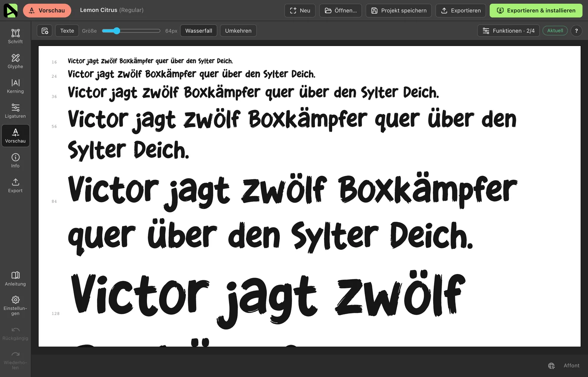
Task: Open the help question mark button
Action: 576,31
